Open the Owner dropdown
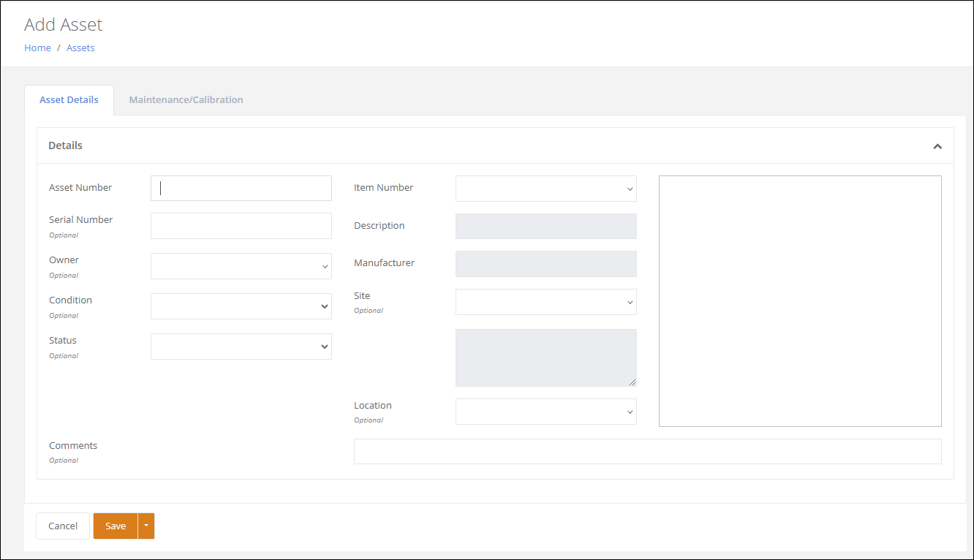 coord(241,266)
